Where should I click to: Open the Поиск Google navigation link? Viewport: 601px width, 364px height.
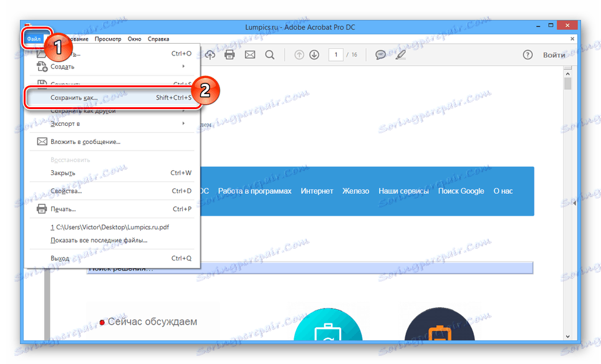tap(461, 191)
